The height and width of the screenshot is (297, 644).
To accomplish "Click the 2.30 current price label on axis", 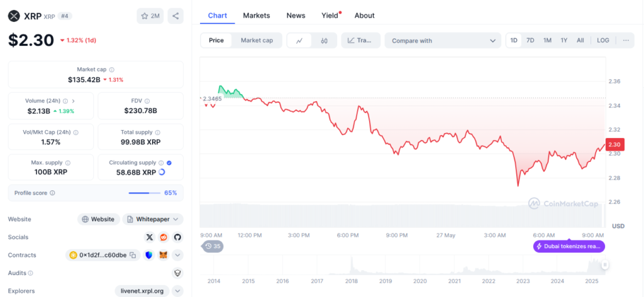I will 614,144.
